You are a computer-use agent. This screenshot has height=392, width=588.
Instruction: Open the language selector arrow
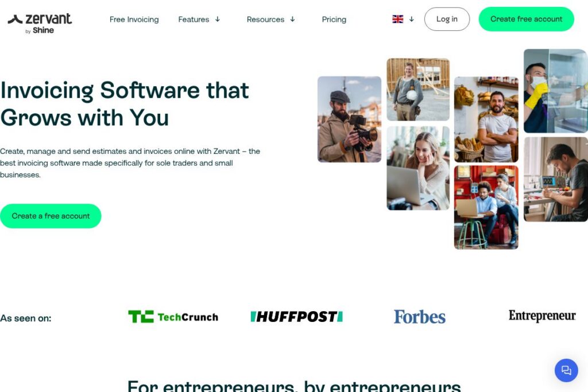coord(411,19)
